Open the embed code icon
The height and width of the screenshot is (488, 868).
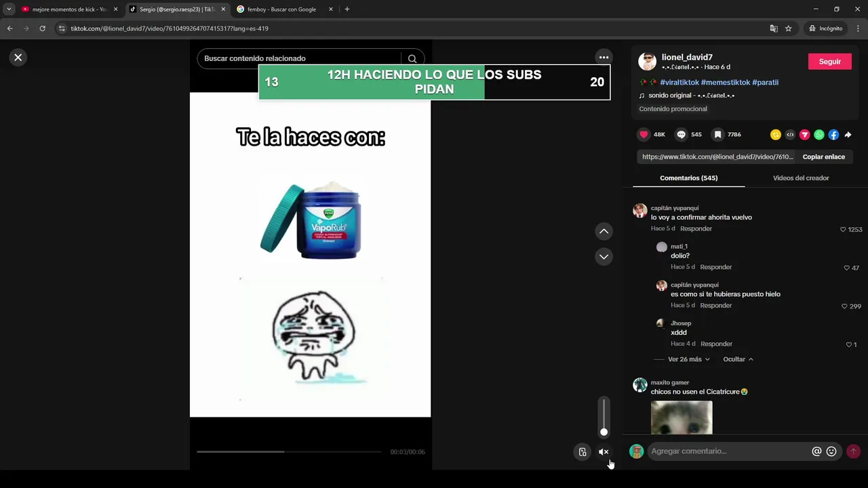click(x=790, y=135)
